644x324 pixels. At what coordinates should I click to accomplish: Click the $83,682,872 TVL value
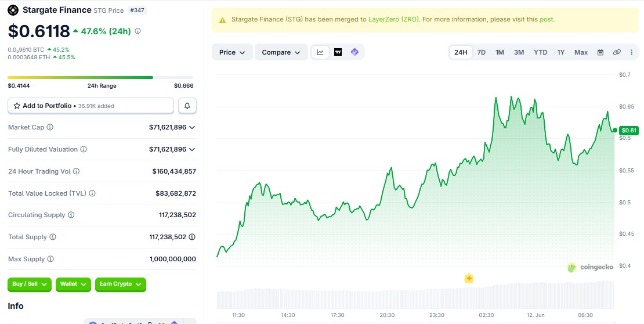(x=176, y=193)
